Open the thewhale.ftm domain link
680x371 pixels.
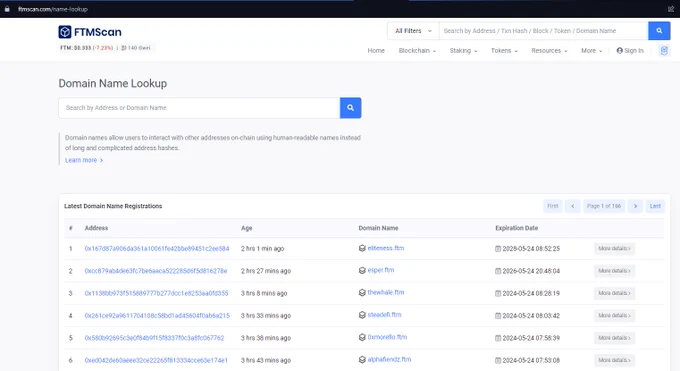pyautogui.click(x=386, y=292)
